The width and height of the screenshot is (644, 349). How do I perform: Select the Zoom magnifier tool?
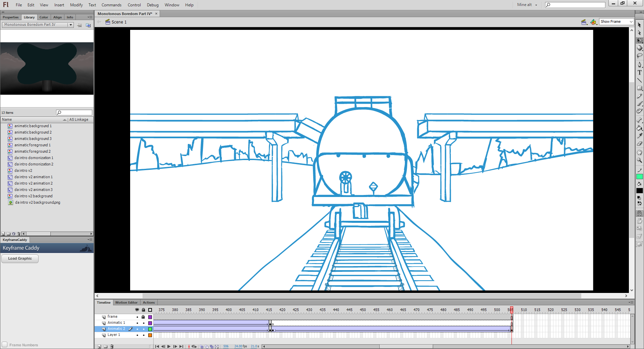[639, 160]
